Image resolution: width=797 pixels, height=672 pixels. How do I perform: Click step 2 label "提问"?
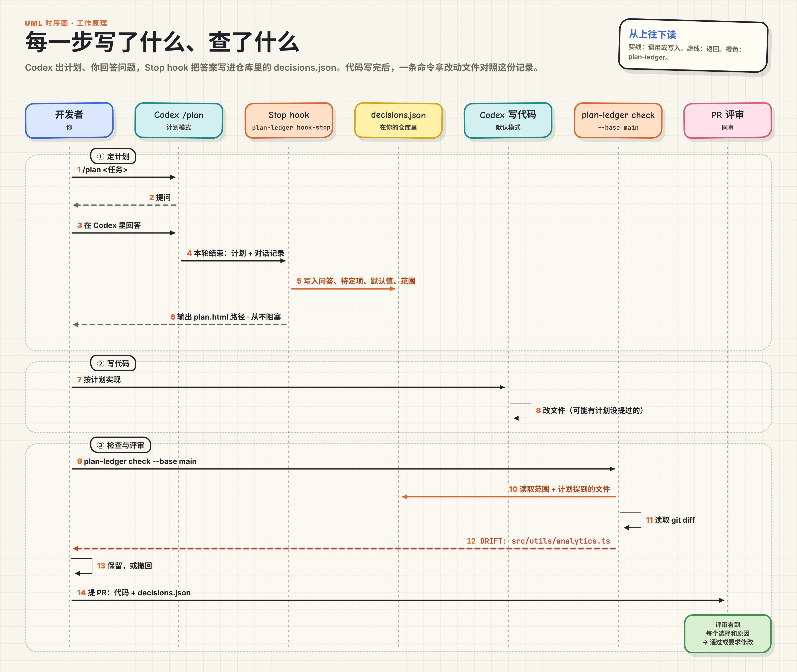click(163, 197)
